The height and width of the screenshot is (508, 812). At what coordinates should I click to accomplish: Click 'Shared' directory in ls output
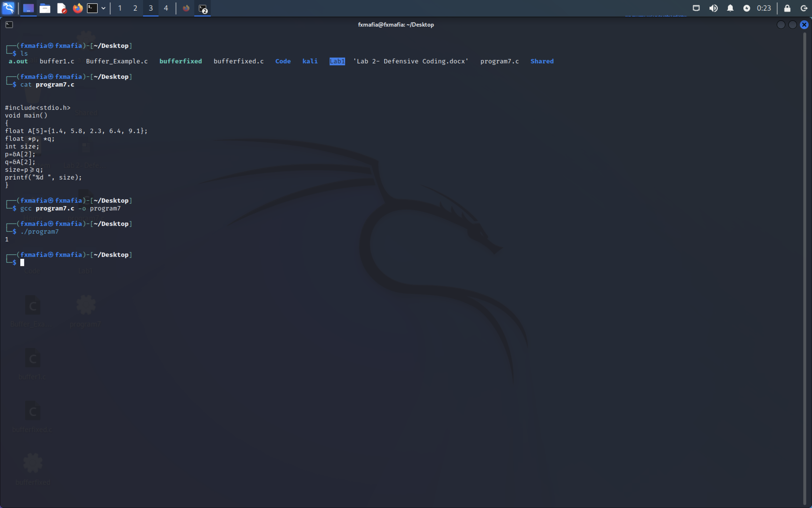542,61
